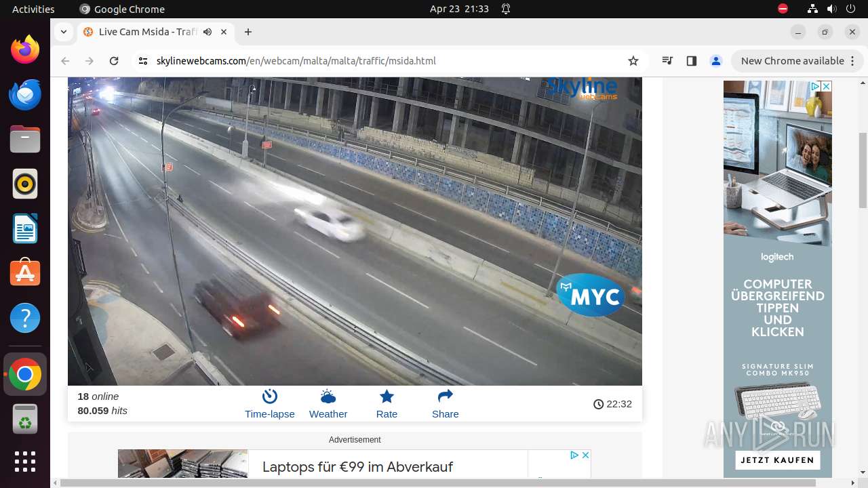
Task: Click the live webcam video
Action: [x=355, y=231]
